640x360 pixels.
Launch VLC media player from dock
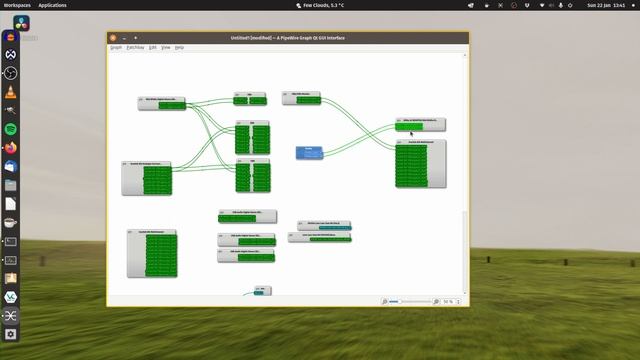(x=11, y=92)
